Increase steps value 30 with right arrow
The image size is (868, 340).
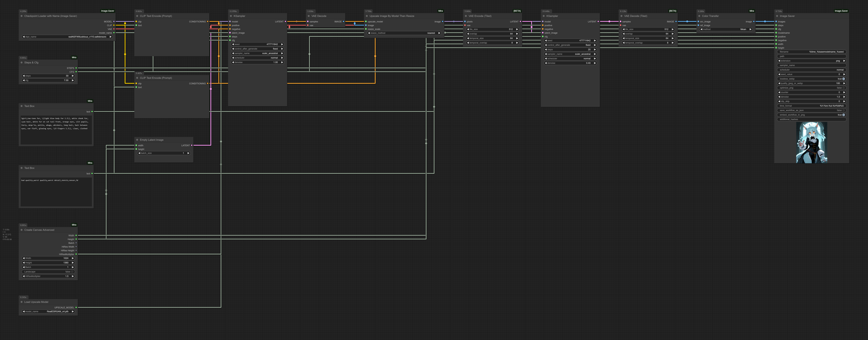pyautogui.click(x=72, y=76)
